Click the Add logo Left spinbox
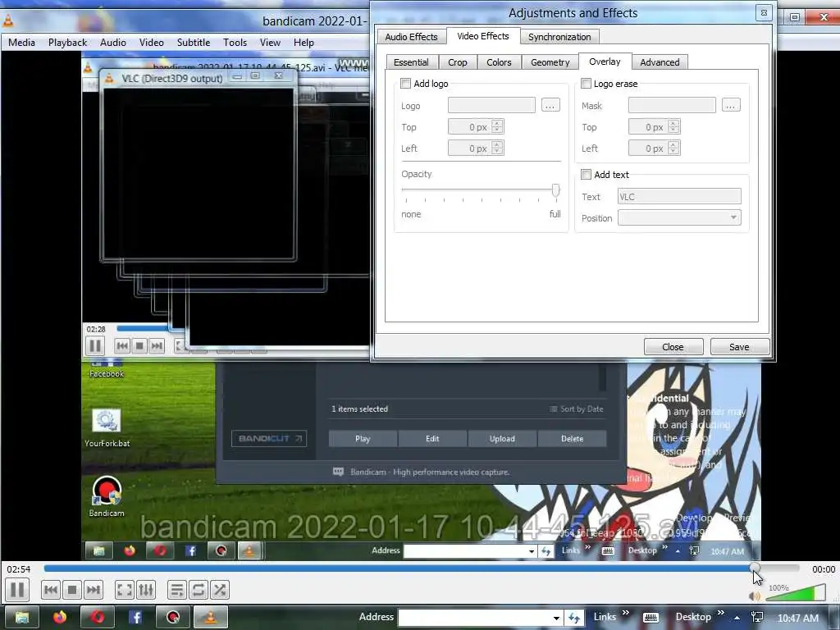The image size is (840, 630). 476,148
